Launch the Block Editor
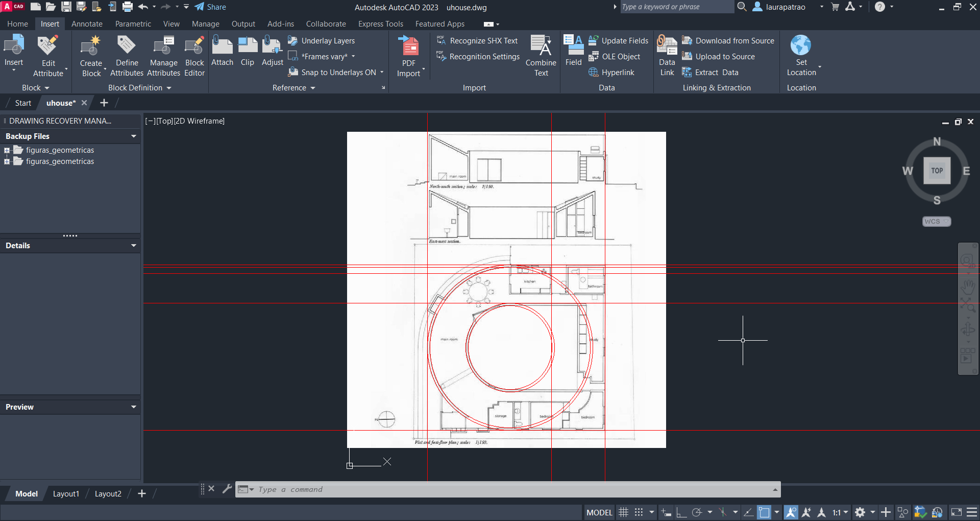The image size is (980, 521). [x=194, y=55]
